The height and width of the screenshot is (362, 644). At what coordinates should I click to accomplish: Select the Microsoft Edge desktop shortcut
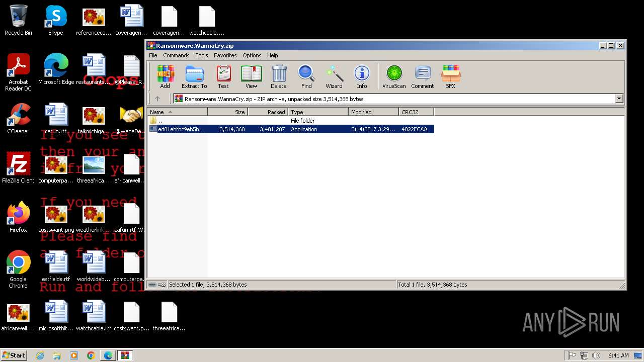point(56,69)
